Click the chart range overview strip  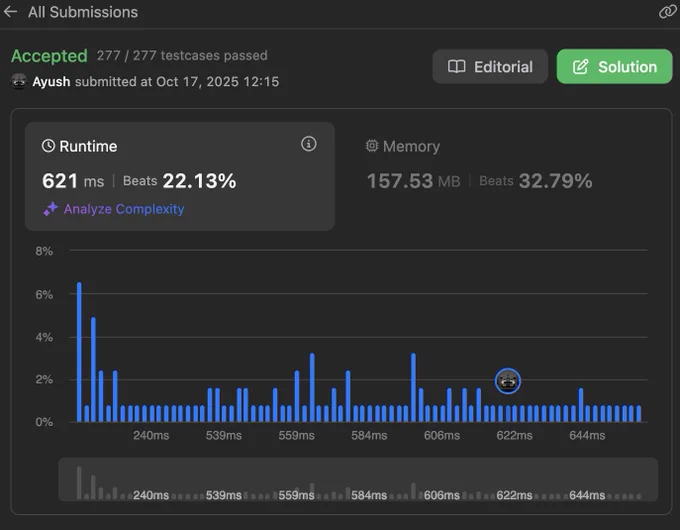coord(358,480)
